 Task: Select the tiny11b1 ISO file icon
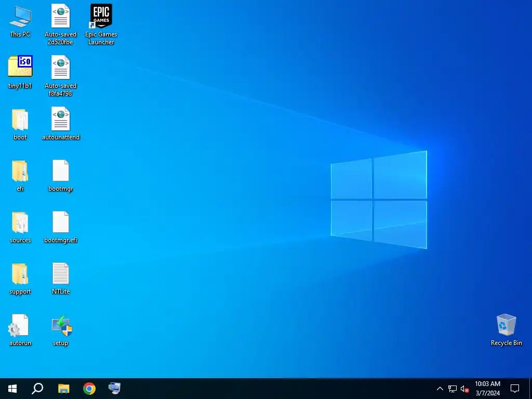(x=20, y=72)
